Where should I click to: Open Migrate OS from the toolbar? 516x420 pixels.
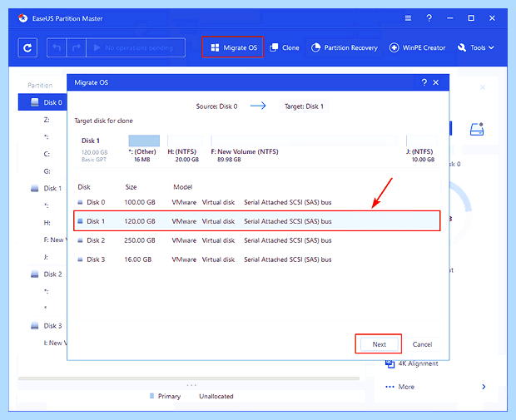click(x=233, y=47)
